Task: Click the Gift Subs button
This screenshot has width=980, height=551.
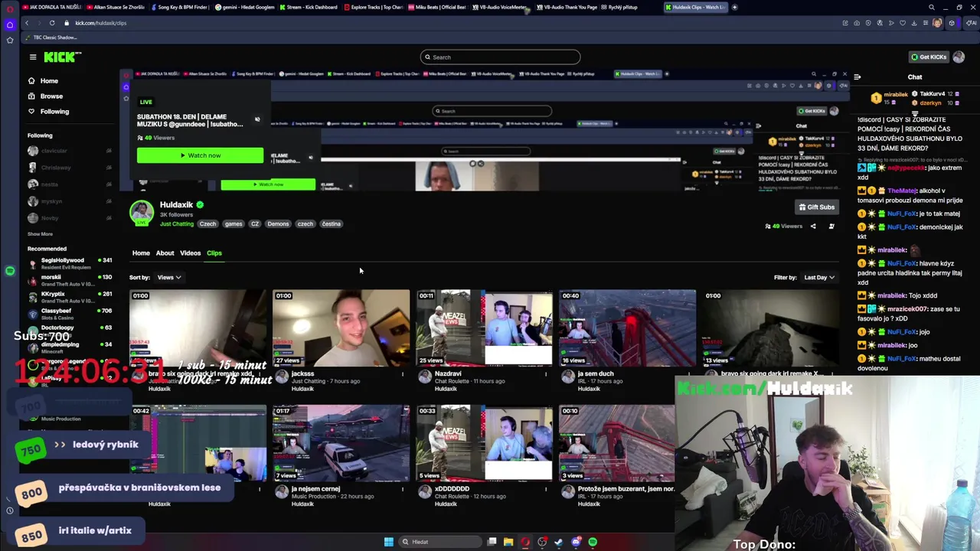Action: pyautogui.click(x=816, y=207)
